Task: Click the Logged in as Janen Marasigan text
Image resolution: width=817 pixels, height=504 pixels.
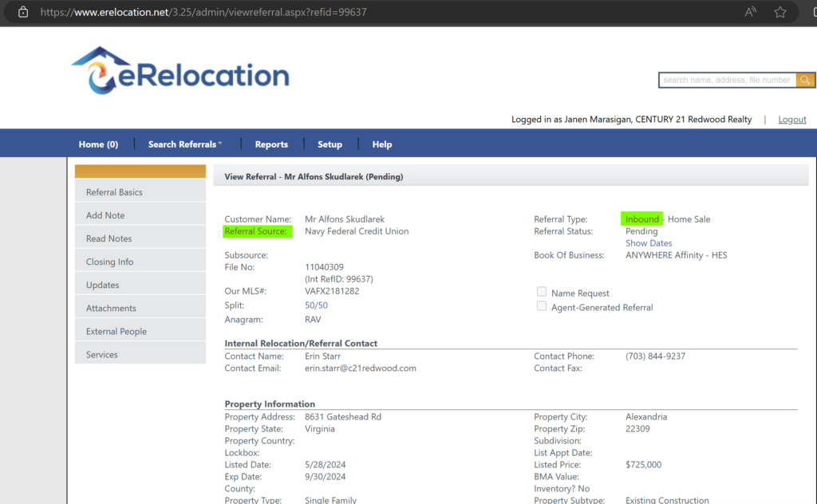Action: pos(632,120)
